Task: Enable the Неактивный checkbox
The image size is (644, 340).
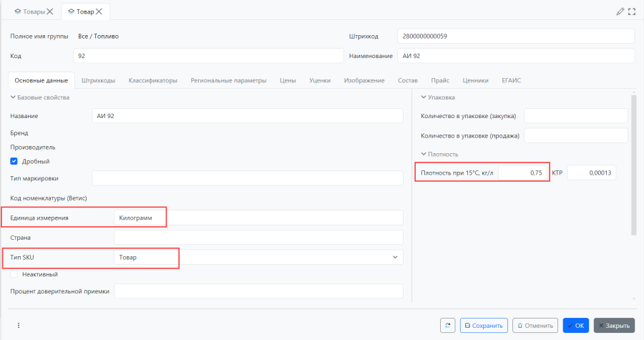Action: pos(14,274)
